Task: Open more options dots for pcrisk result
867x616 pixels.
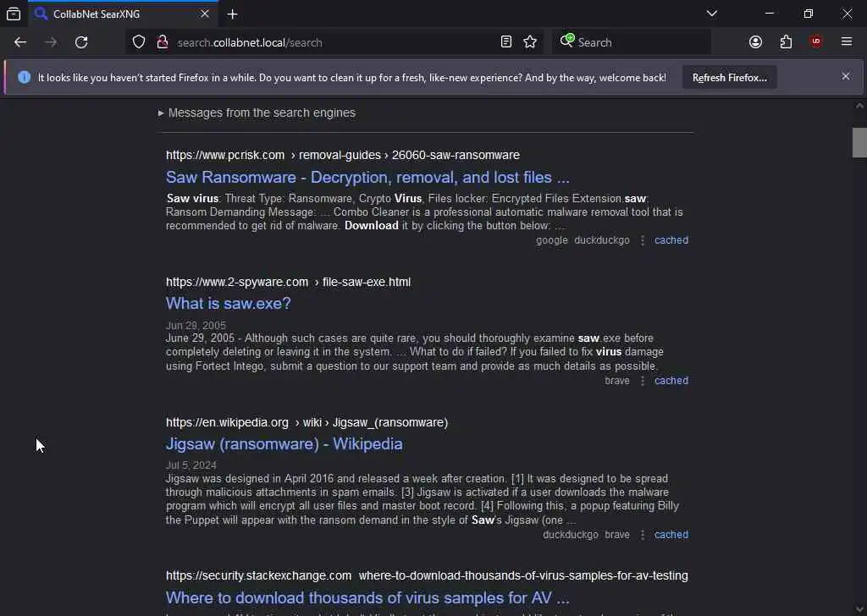Action: click(x=642, y=240)
